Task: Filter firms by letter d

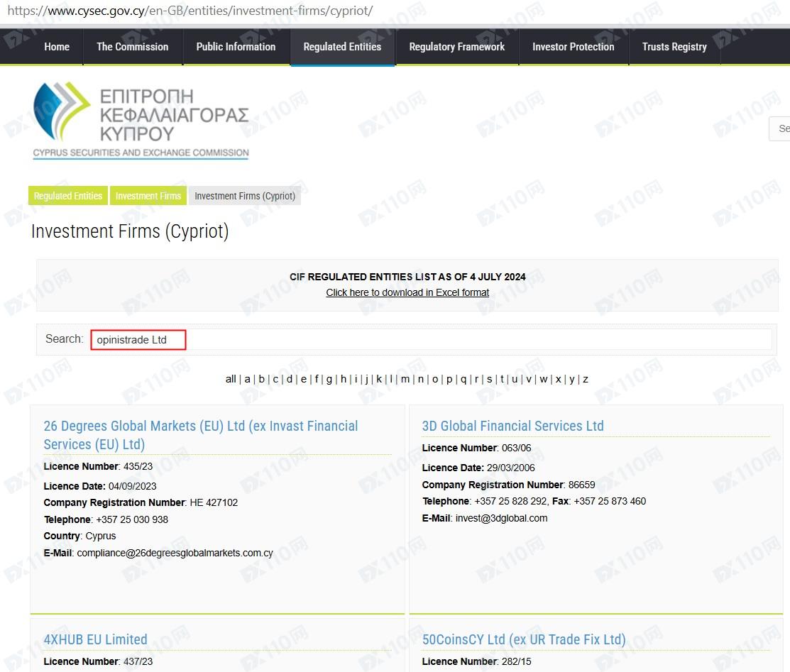Action: tap(290, 379)
